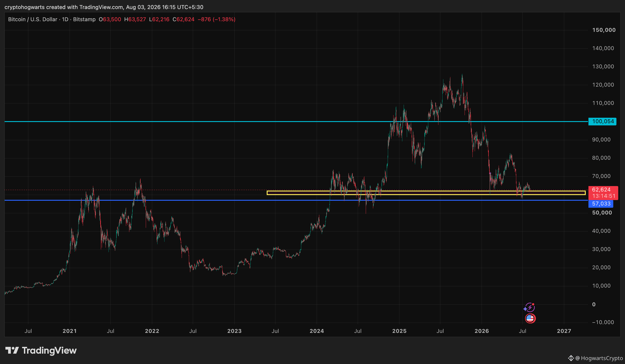The height and width of the screenshot is (364, 625).
Task: Click the 140,000 price axis label
Action: pyautogui.click(x=603, y=48)
